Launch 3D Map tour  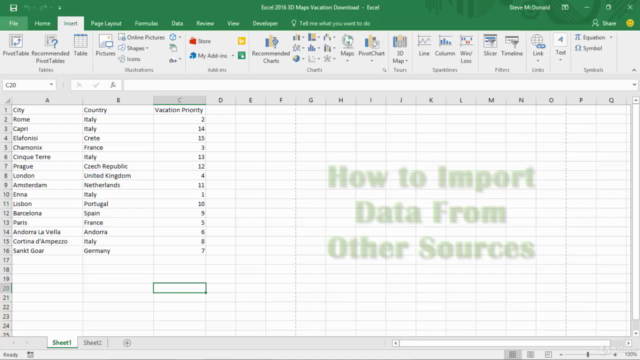pos(400,49)
